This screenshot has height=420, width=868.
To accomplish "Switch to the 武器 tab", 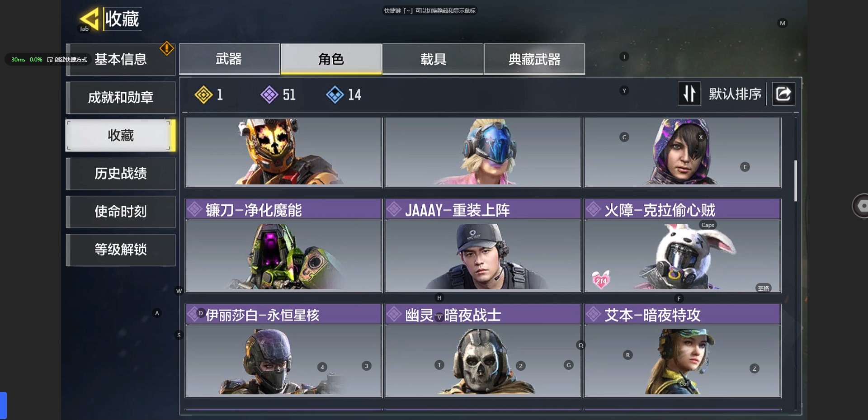I will (229, 59).
